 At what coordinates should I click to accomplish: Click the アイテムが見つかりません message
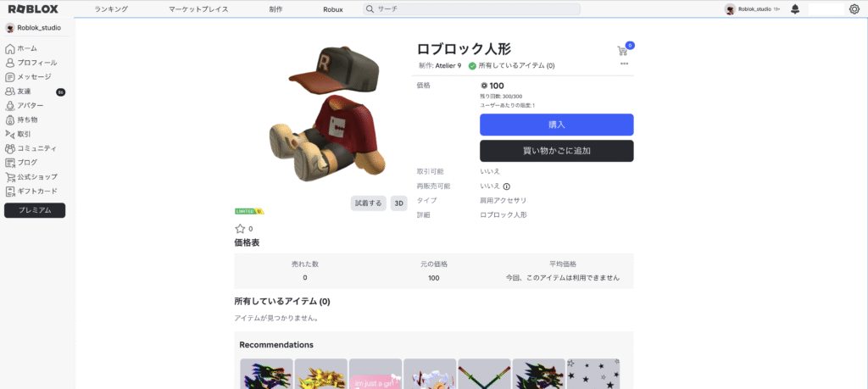276,318
